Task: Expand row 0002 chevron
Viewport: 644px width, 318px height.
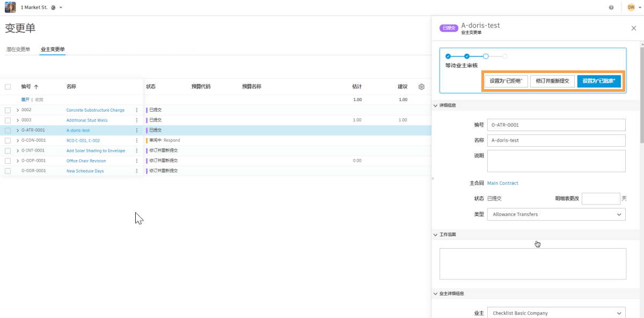Action: (18, 110)
